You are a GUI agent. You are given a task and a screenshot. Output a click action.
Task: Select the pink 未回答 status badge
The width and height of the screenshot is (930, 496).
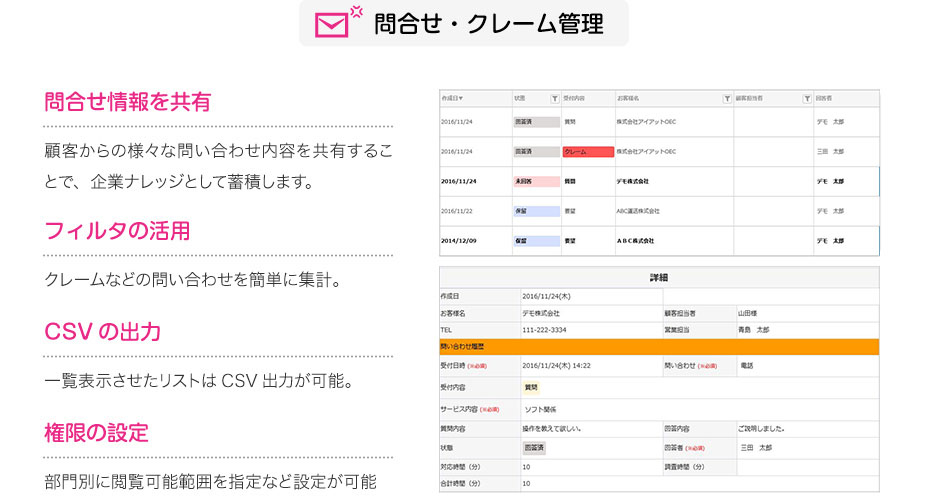tap(536, 182)
